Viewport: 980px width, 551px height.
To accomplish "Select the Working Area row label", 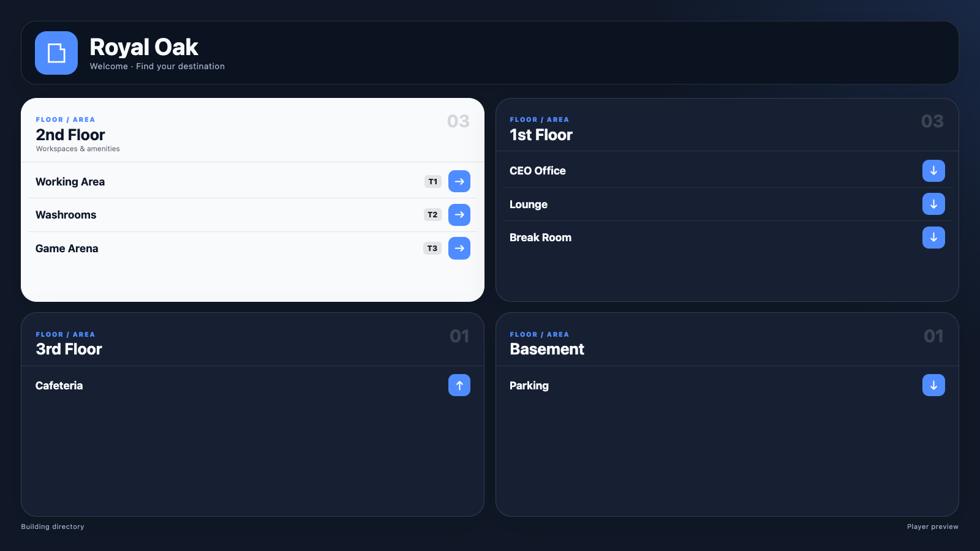I will click(x=70, y=182).
